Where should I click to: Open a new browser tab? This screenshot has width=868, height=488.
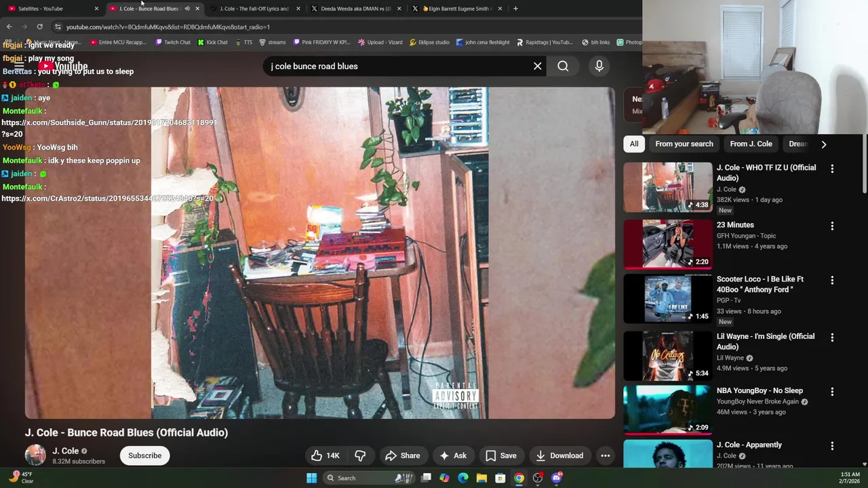tap(515, 9)
